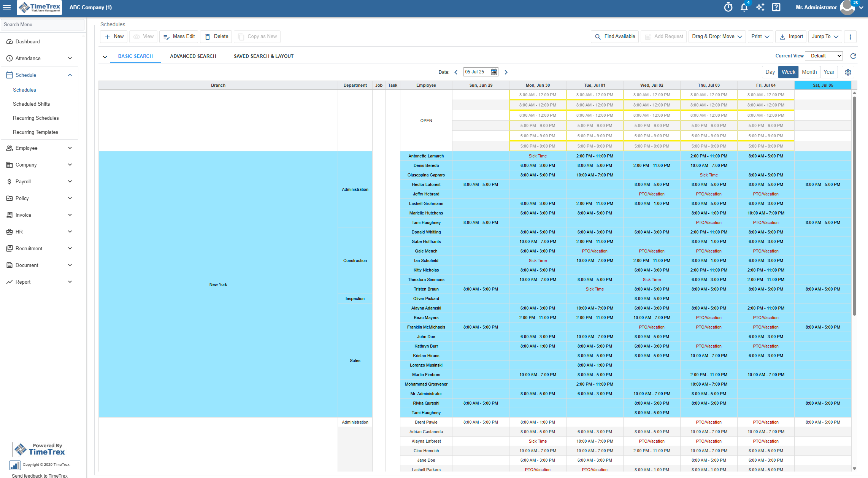Open Saved Search & Layout tab
The width and height of the screenshot is (868, 478).
tap(263, 56)
